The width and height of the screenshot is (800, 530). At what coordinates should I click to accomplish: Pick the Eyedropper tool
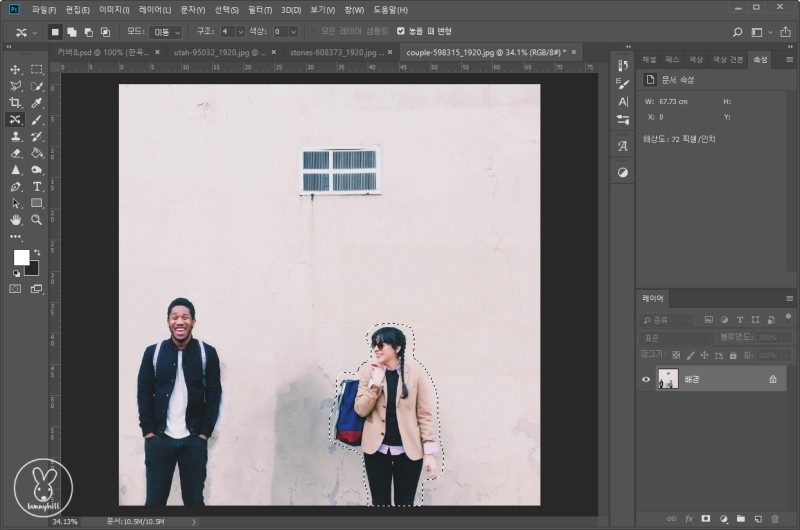tap(37, 102)
